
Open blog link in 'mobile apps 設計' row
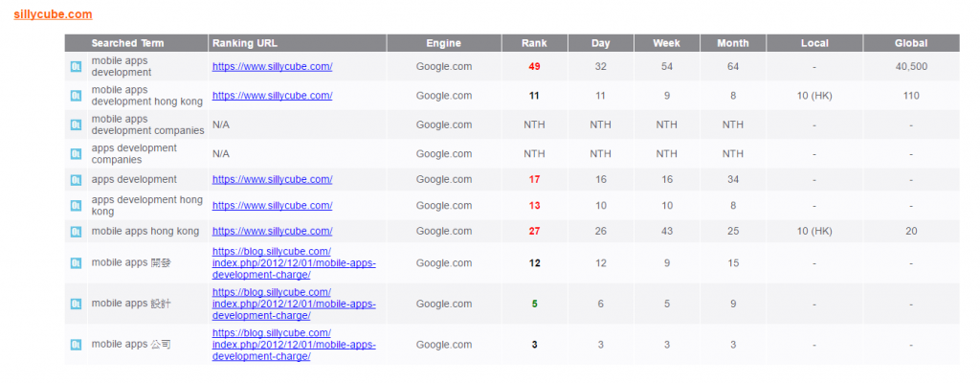click(294, 304)
